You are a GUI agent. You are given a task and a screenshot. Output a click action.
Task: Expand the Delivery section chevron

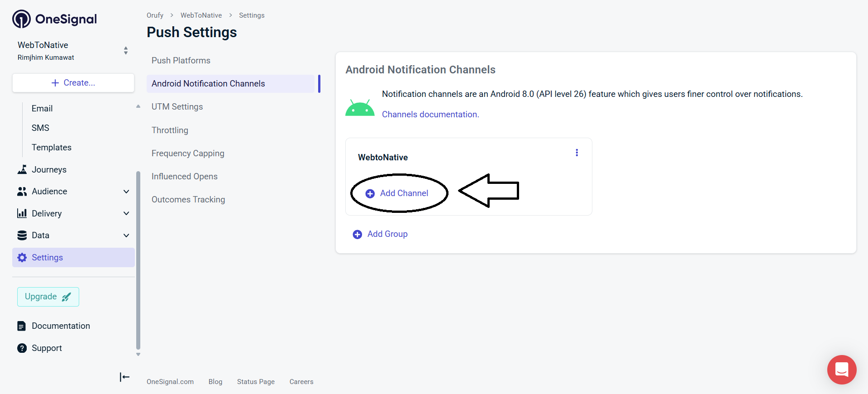(x=126, y=213)
